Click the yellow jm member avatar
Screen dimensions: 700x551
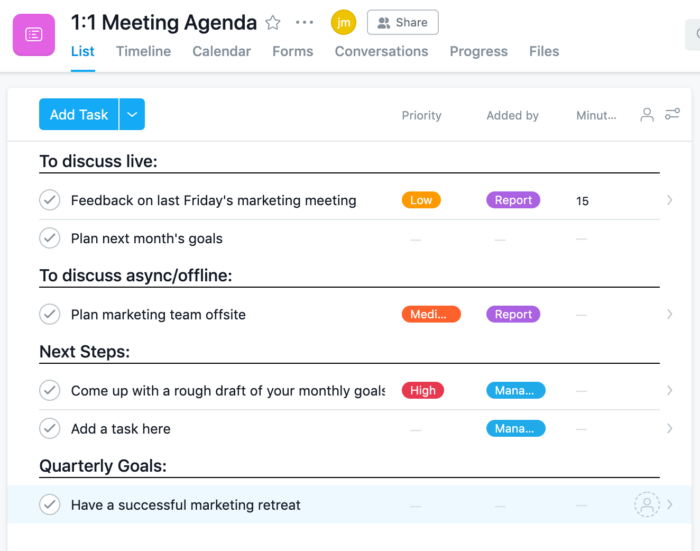click(x=343, y=22)
